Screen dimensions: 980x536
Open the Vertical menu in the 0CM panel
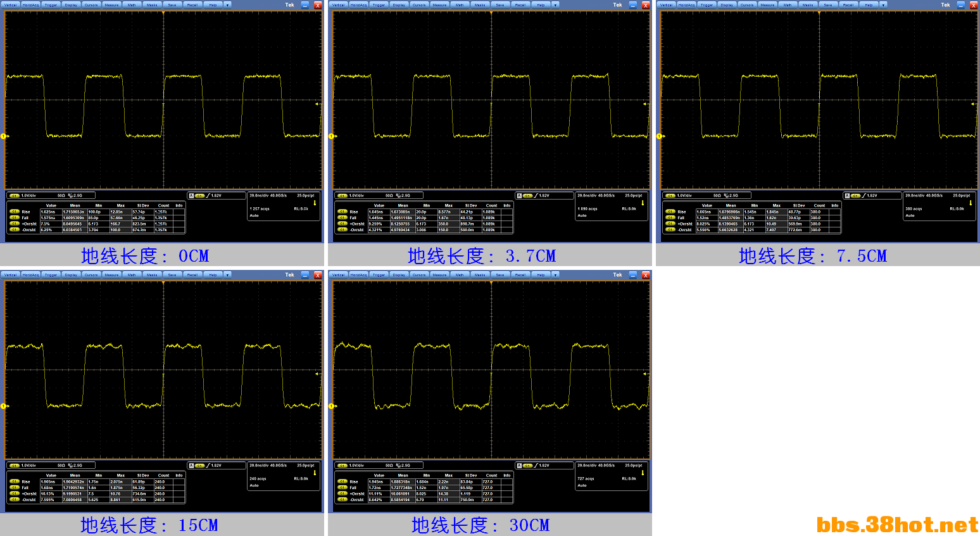coord(11,5)
